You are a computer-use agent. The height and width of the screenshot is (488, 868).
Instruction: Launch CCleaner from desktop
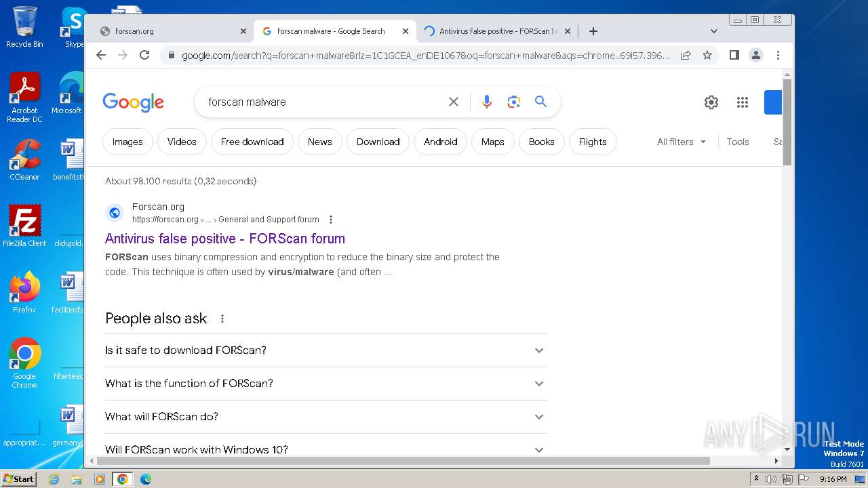point(24,160)
